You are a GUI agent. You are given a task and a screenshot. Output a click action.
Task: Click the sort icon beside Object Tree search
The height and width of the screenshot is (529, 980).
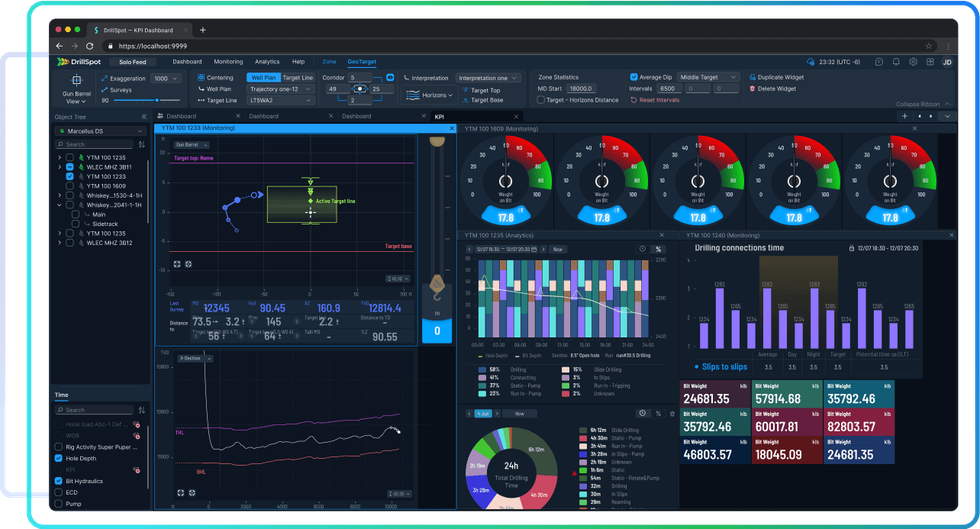coord(141,145)
